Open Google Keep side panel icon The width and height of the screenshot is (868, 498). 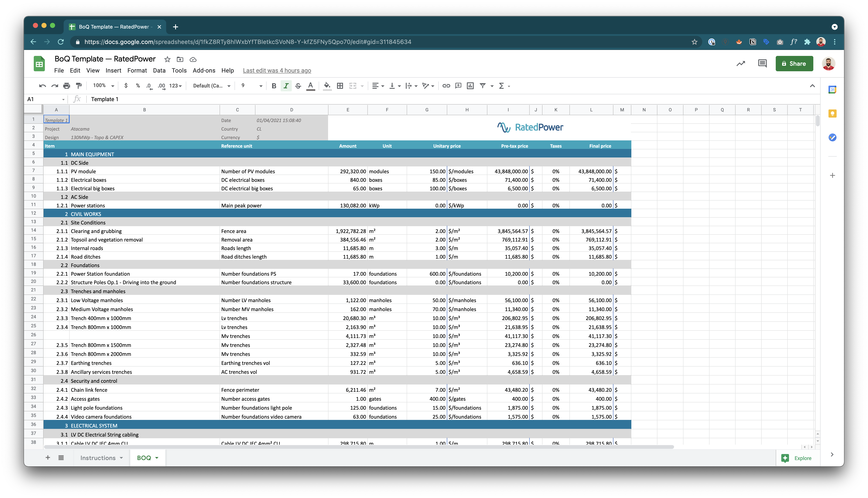coord(832,114)
